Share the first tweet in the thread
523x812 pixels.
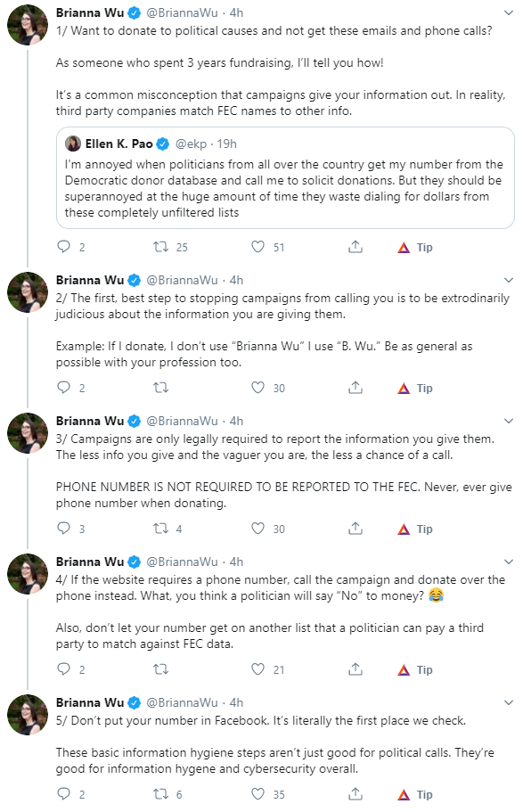click(355, 247)
